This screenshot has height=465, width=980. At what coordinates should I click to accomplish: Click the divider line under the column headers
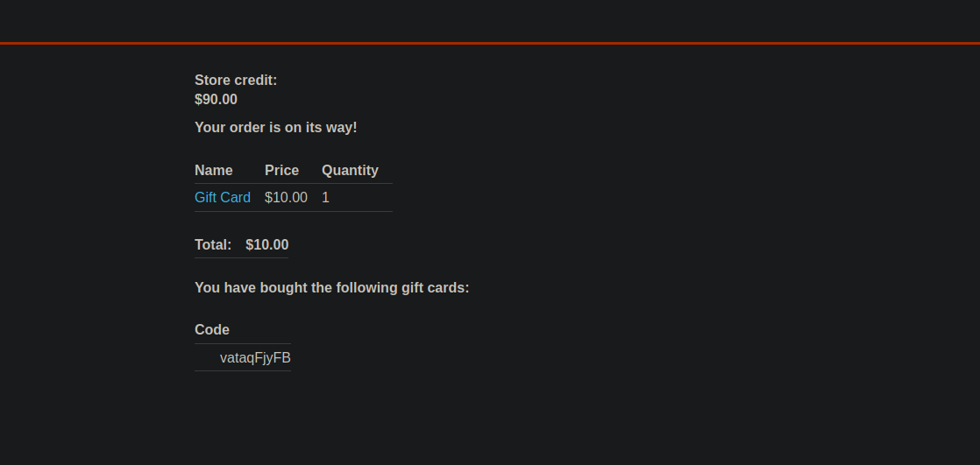(293, 184)
